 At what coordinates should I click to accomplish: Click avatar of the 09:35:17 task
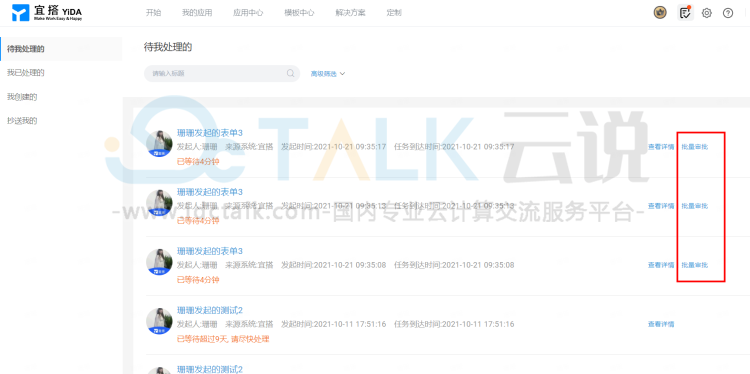coord(159,143)
